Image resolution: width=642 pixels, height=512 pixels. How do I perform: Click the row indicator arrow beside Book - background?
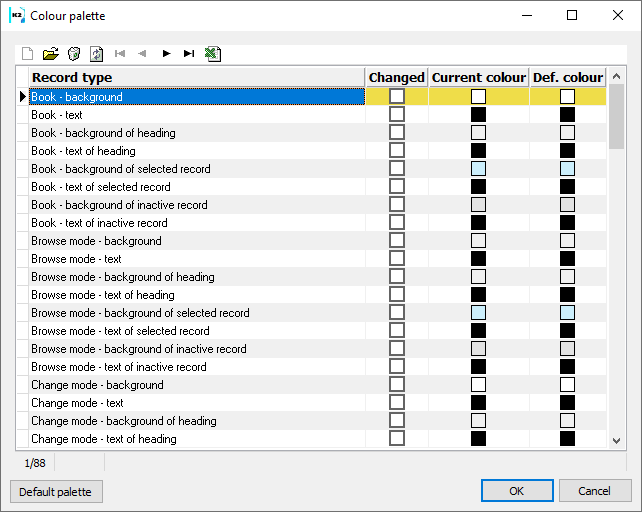[23, 97]
